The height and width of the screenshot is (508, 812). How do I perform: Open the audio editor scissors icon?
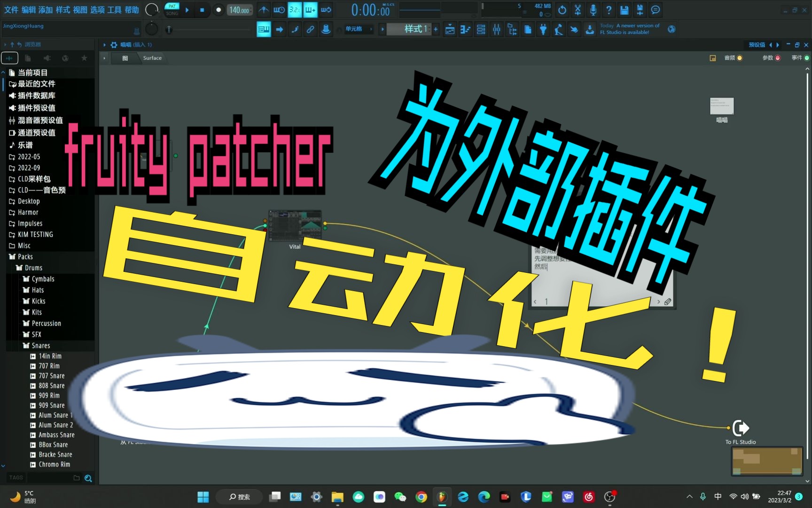578,10
